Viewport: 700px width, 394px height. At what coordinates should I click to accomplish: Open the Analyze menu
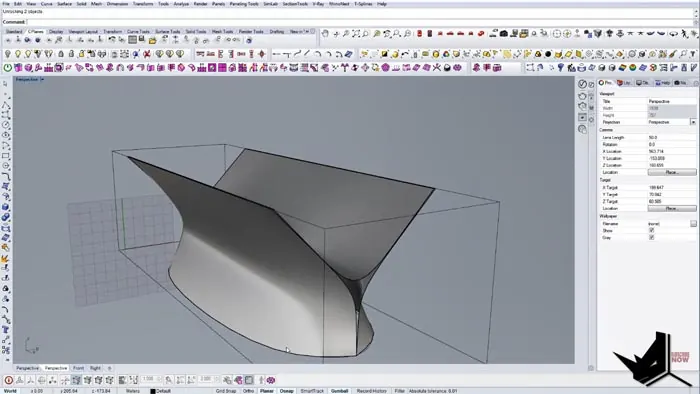click(181, 4)
